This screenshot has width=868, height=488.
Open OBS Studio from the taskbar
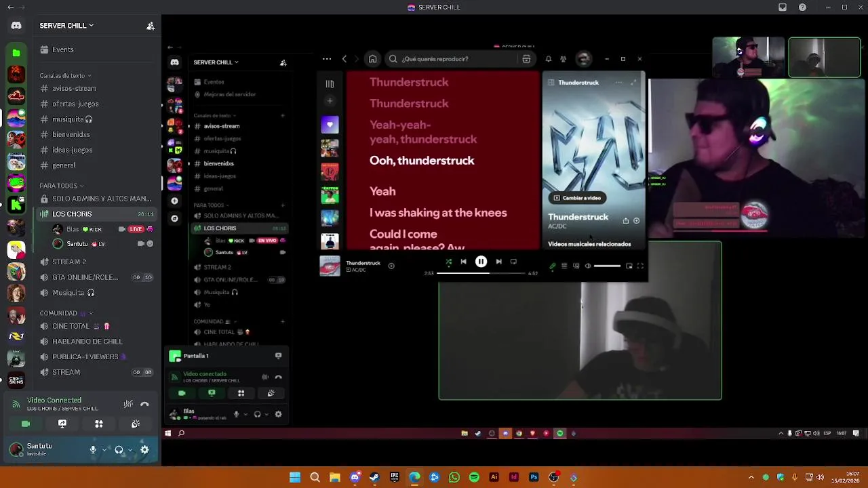pos(554,478)
